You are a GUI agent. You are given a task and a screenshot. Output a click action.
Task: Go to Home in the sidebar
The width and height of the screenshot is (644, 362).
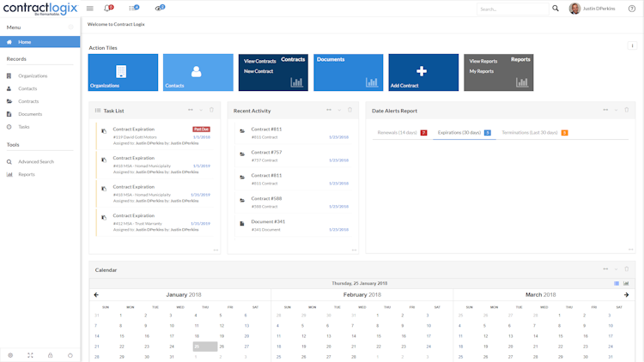point(39,42)
